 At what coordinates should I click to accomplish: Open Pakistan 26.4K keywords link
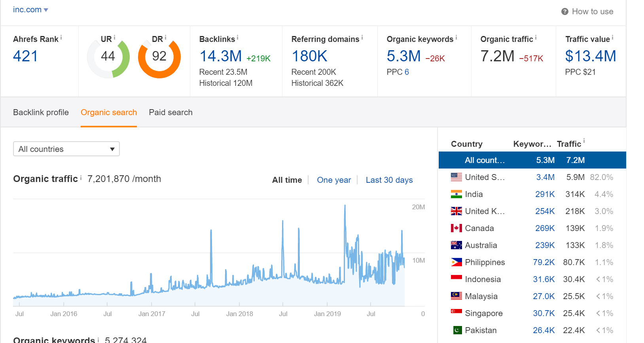[544, 330]
